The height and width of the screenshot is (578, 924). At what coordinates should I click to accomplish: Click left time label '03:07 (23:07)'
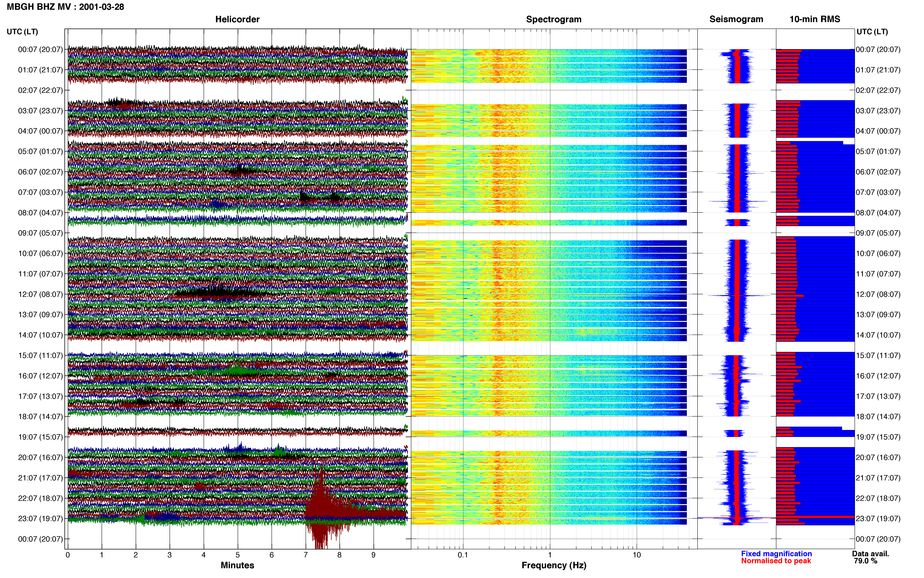(41, 110)
